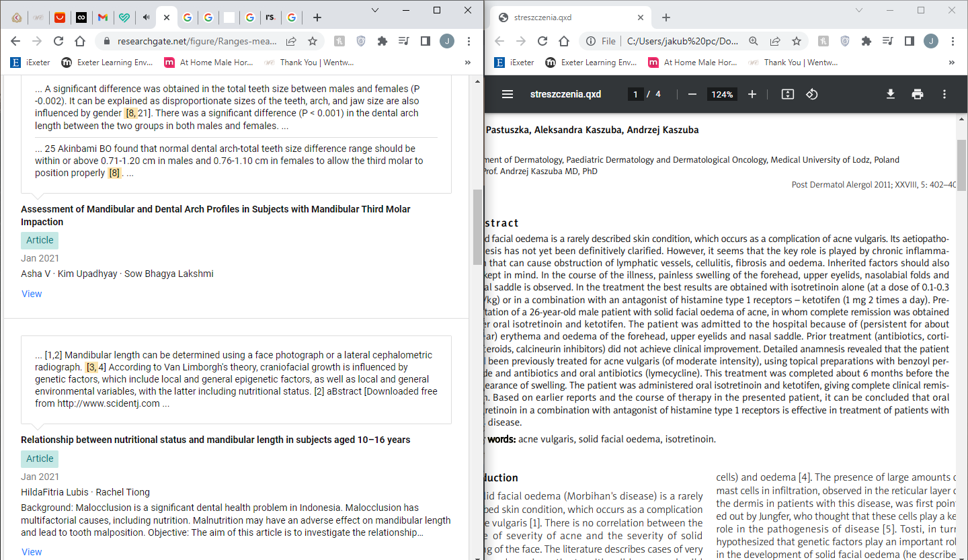Screen dimensions: 968x560
Task: View File site information in PDF window
Action: (600, 41)
